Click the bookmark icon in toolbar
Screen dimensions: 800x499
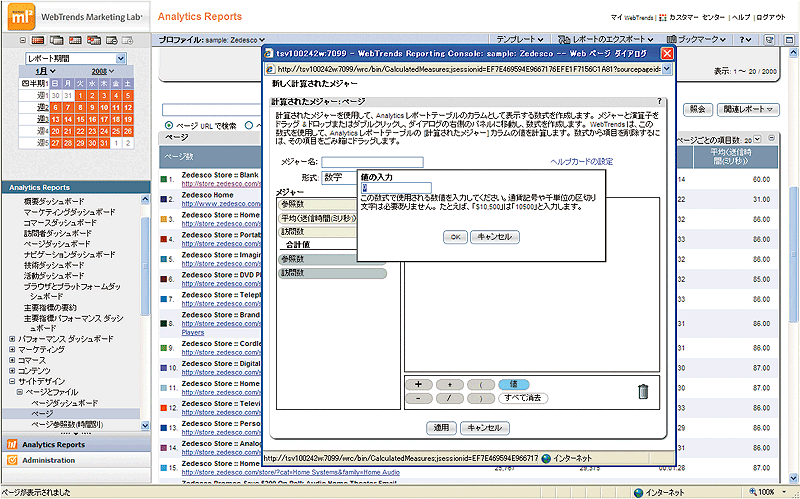671,39
